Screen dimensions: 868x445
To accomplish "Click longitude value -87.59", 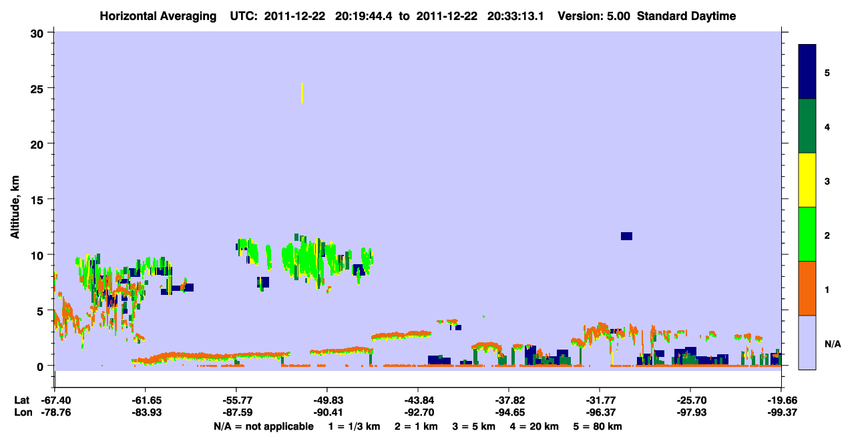I will (236, 412).
